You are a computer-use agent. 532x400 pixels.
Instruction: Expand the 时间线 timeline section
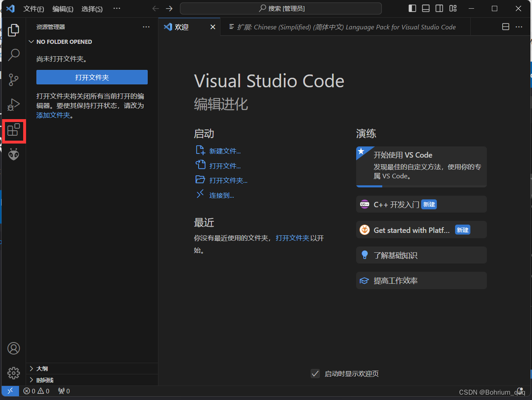tap(92, 380)
